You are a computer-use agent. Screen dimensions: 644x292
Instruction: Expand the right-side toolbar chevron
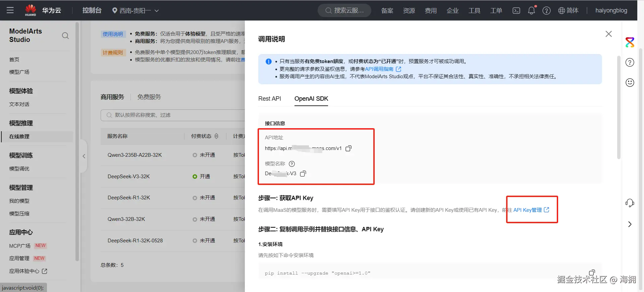[630, 224]
